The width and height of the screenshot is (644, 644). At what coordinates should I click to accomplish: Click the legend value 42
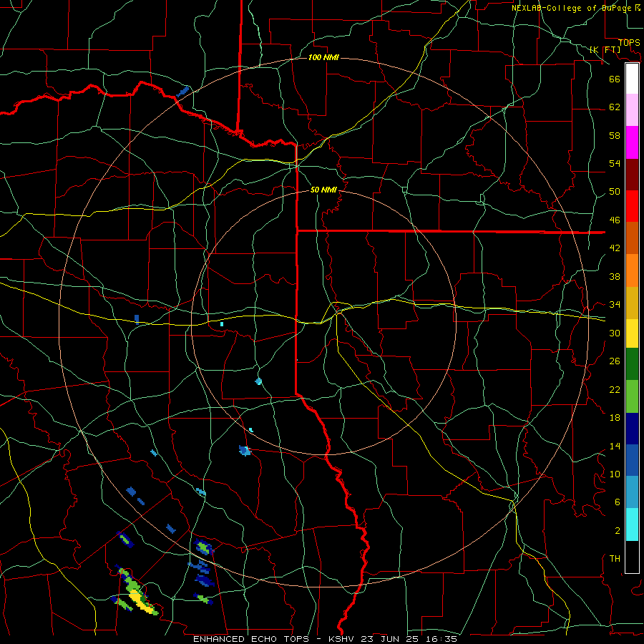click(x=615, y=248)
